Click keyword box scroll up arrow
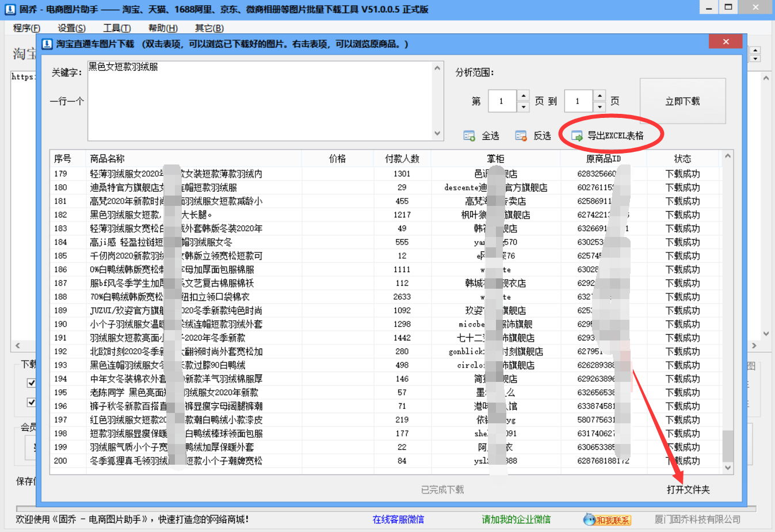The height and width of the screenshot is (532, 775). [x=437, y=68]
